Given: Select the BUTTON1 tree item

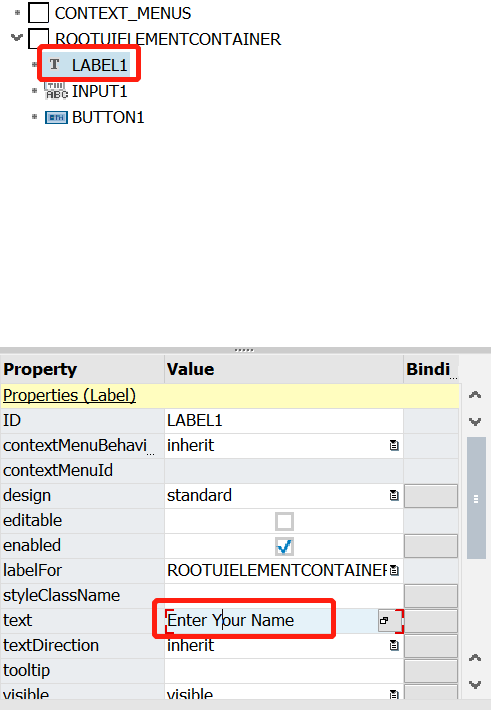Looking at the screenshot, I should click(x=108, y=118).
